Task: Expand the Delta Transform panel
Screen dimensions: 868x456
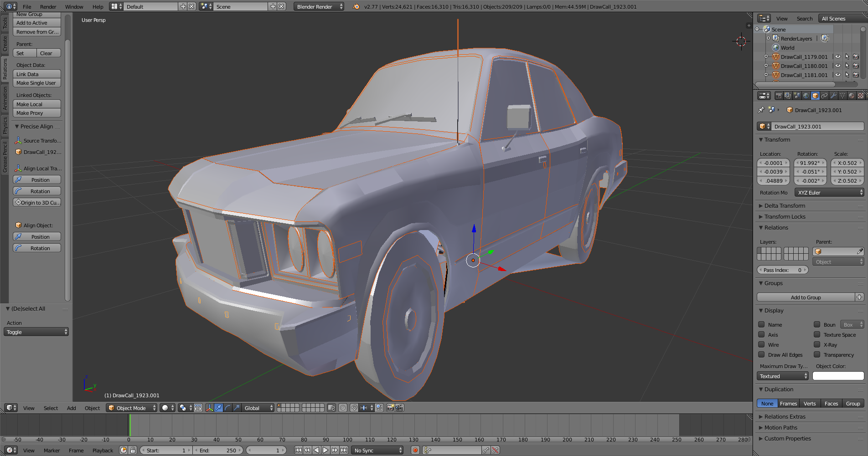Action: click(784, 206)
